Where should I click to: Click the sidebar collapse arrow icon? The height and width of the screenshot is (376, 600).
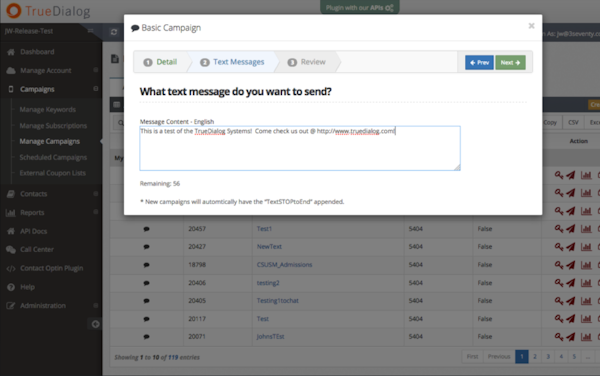coord(95,324)
